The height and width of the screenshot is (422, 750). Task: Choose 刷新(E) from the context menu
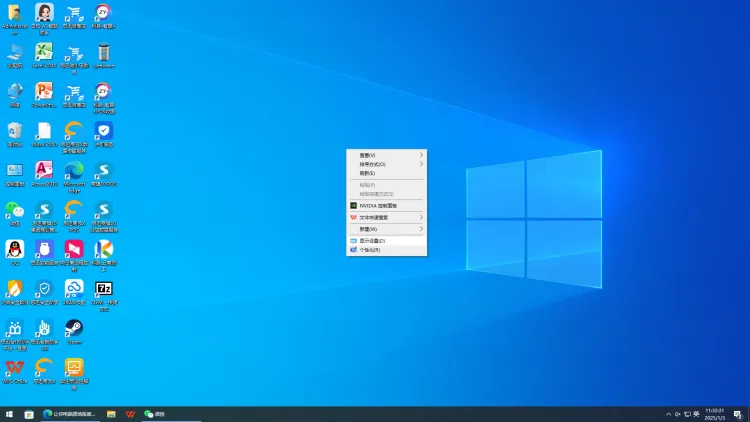pyautogui.click(x=386, y=173)
